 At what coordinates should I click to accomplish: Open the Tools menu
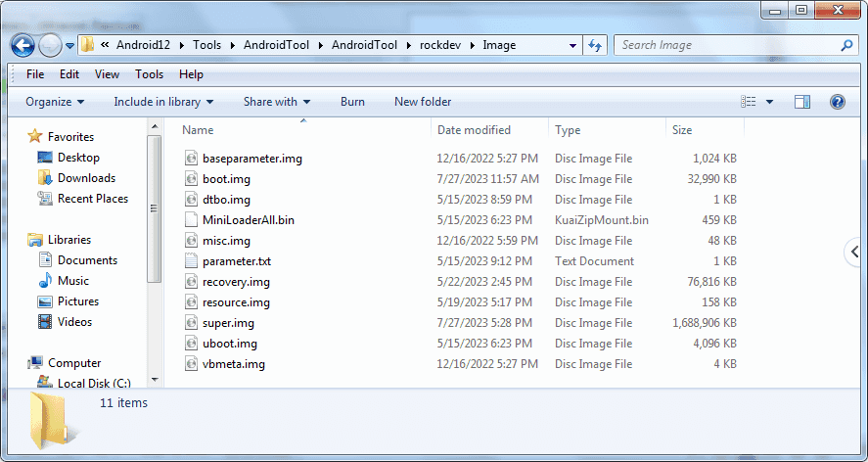coord(149,74)
